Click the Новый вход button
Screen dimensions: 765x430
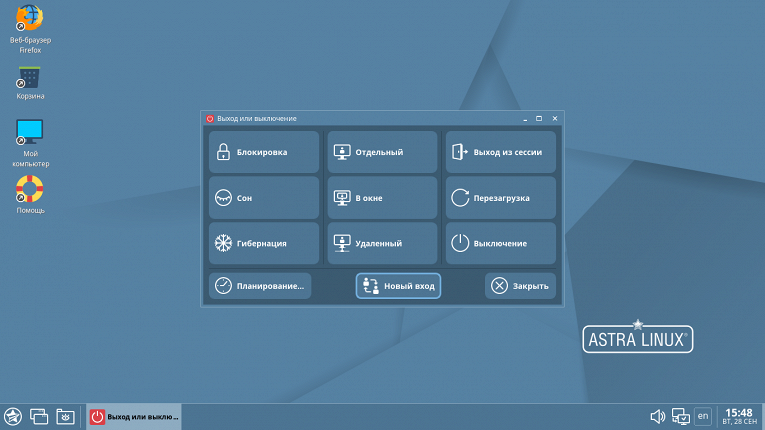point(398,286)
